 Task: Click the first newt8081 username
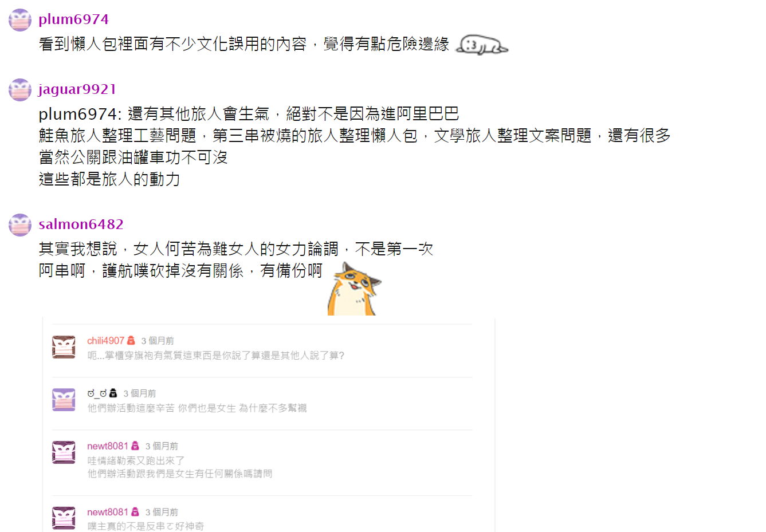pos(108,446)
